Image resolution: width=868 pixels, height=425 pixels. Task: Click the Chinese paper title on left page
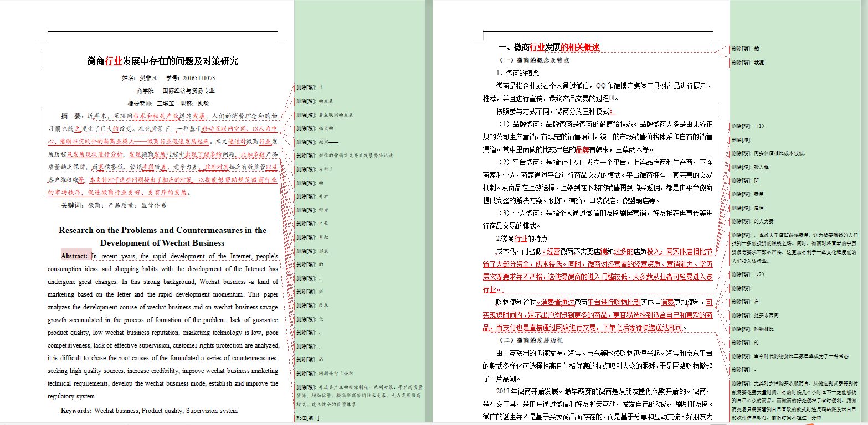[163, 61]
